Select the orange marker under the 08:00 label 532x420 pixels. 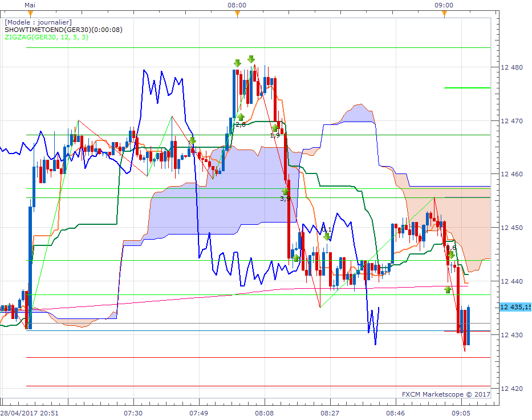click(x=238, y=14)
